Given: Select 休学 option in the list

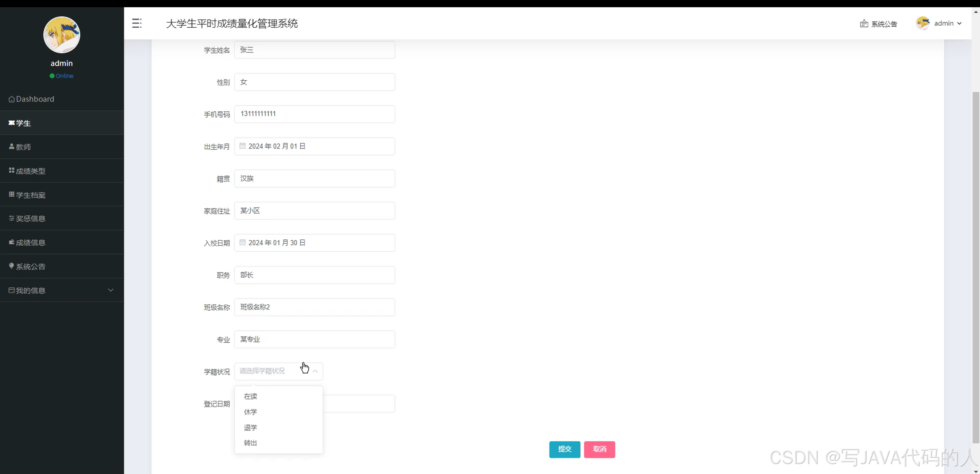Looking at the screenshot, I should (x=250, y=412).
